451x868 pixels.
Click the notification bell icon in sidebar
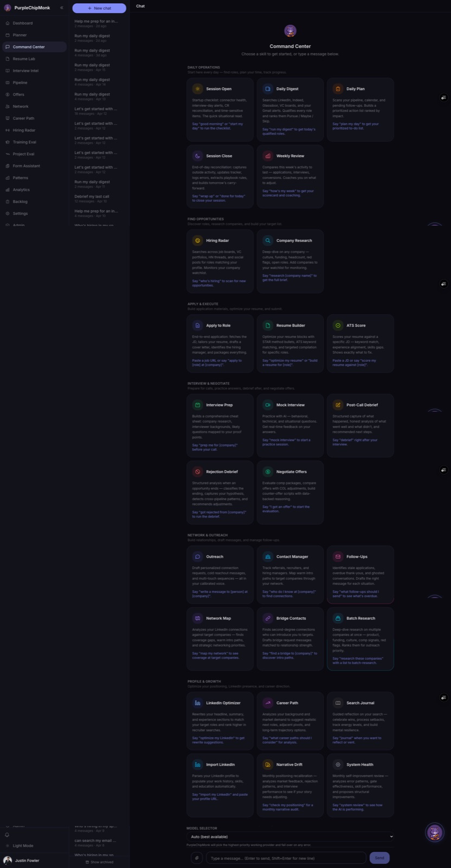coord(7,835)
